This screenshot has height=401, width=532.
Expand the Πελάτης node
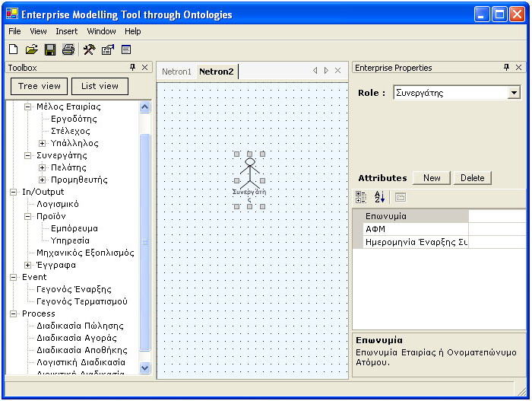(42, 167)
